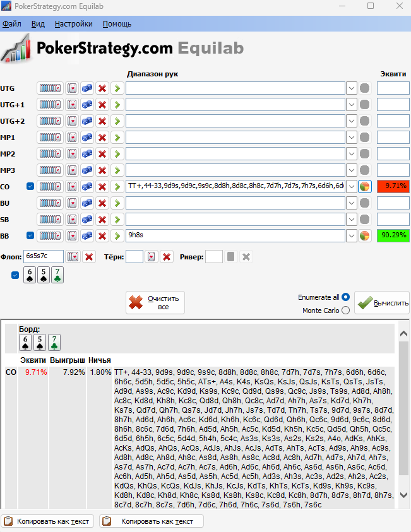Click Вычислить calculate button
411x532 pixels.
(x=382, y=303)
